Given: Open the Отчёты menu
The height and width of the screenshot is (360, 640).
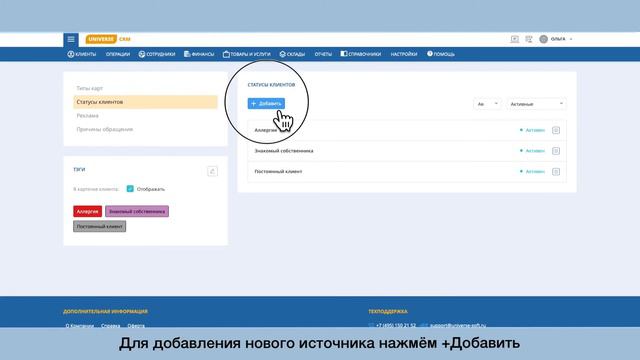Looking at the screenshot, I should pyautogui.click(x=323, y=54).
